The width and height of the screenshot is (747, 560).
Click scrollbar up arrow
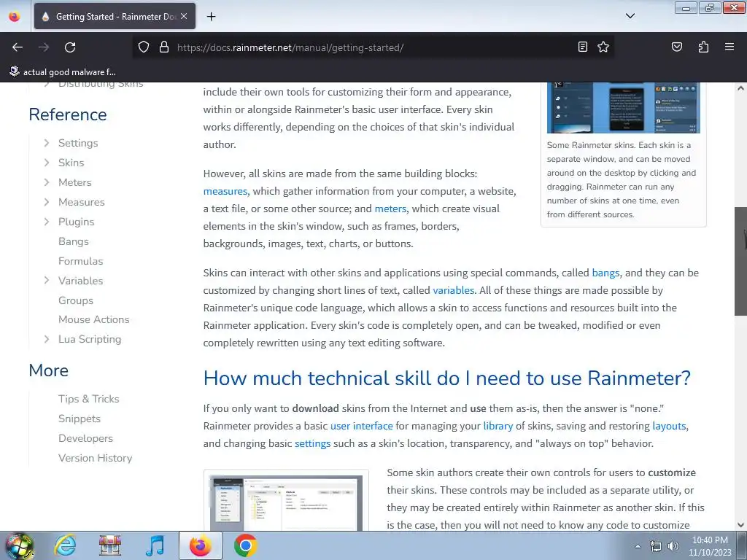click(740, 88)
